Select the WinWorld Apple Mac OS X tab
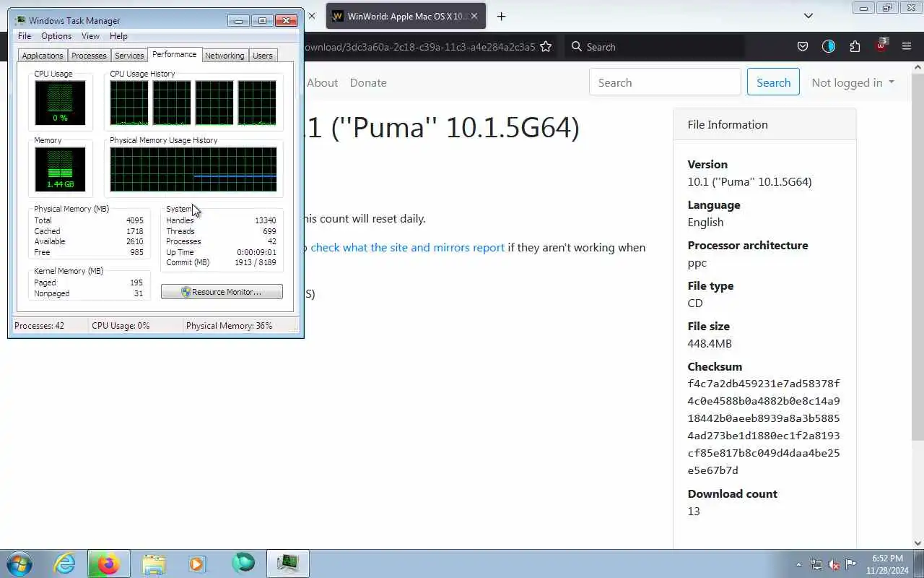 [x=406, y=16]
